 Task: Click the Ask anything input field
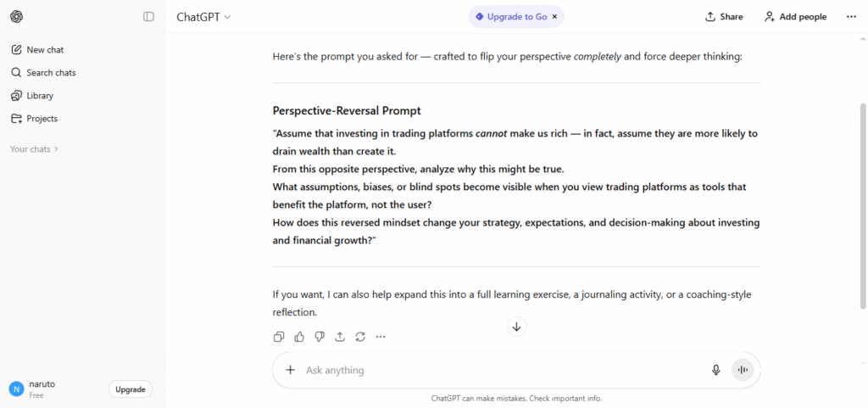point(500,370)
